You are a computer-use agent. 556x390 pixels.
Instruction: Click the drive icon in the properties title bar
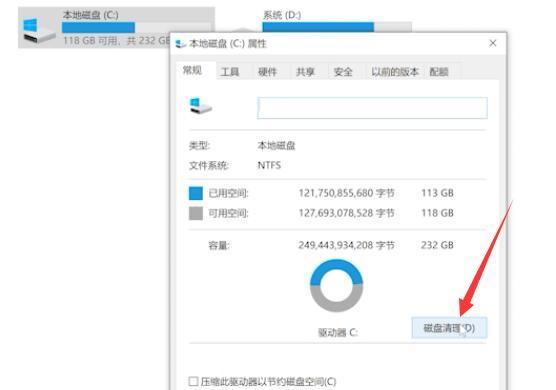tap(181, 44)
